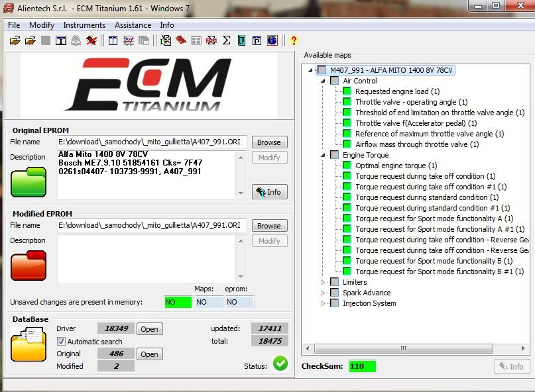Check the Injection System group checkbox
Image resolution: width=535 pixels, height=392 pixels.
tap(334, 303)
